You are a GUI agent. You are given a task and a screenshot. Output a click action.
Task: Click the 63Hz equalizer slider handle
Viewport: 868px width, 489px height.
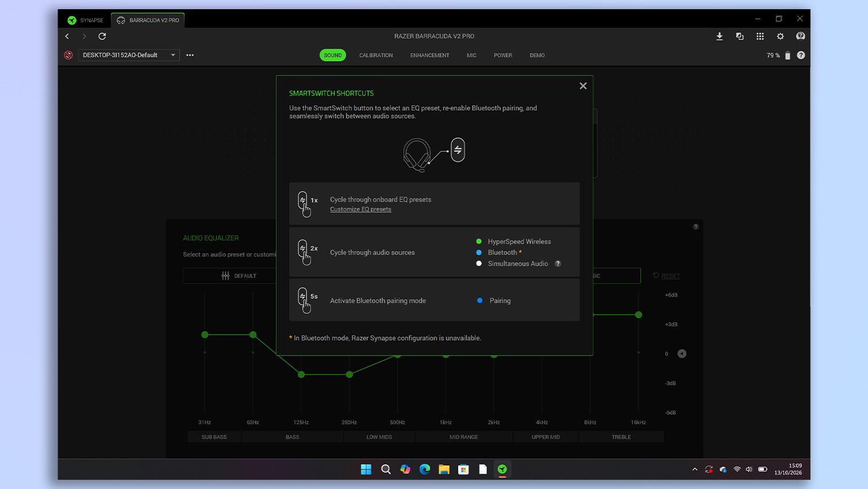click(x=253, y=335)
